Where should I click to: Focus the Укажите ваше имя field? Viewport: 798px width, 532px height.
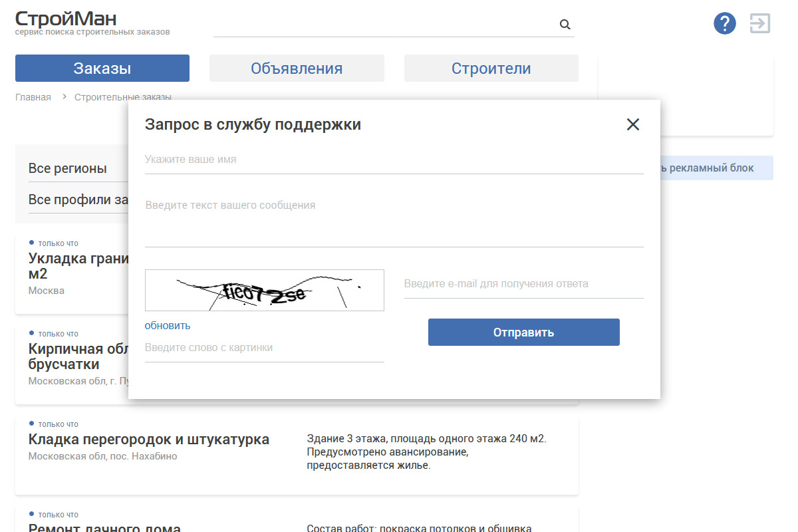[394, 160]
